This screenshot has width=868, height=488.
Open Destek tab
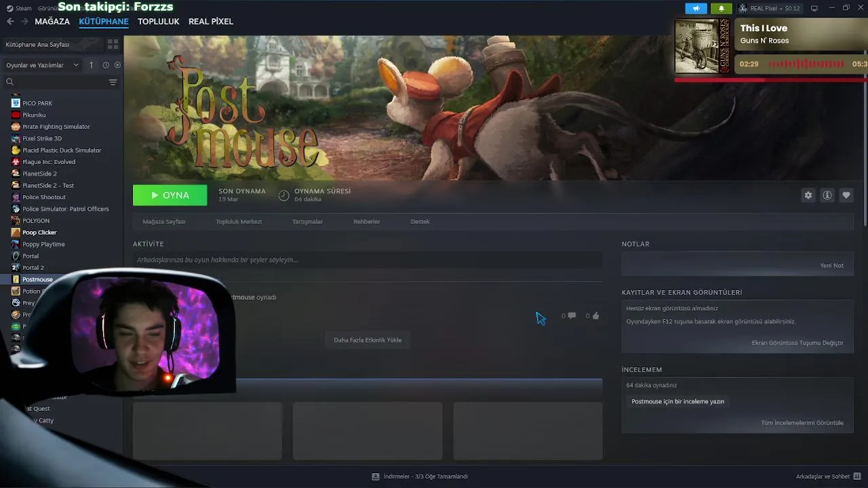click(420, 222)
